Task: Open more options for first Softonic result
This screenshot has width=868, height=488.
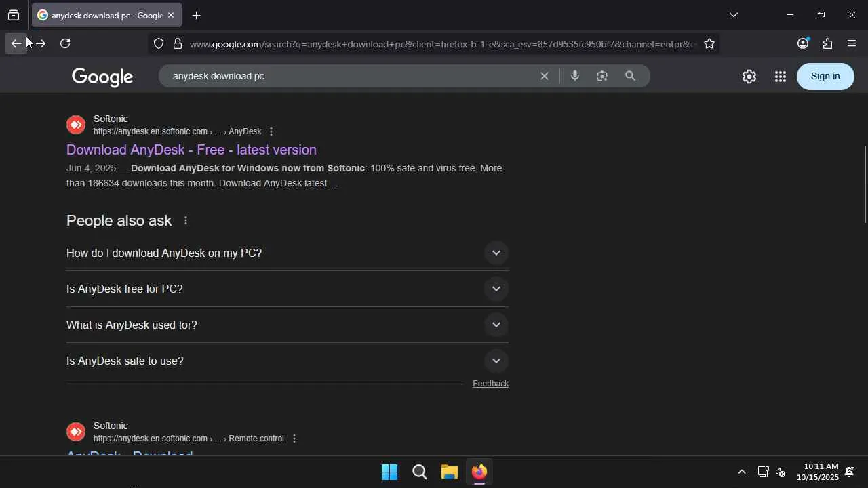Action: [271, 131]
